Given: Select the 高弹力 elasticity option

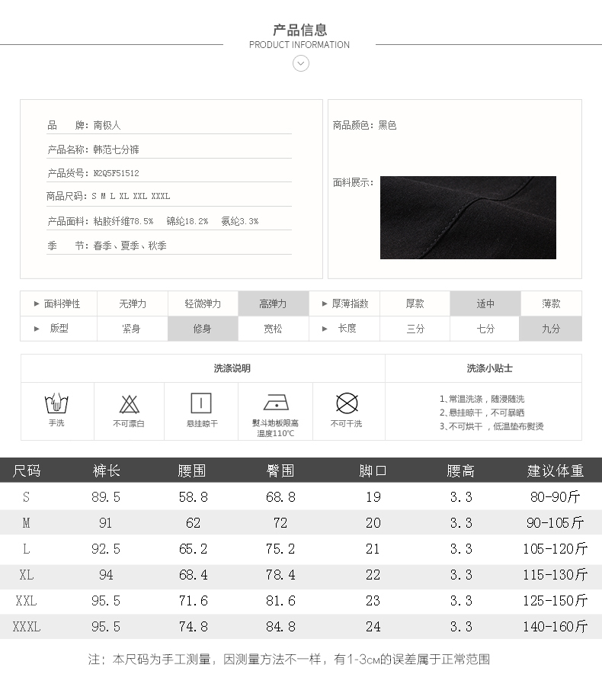Looking at the screenshot, I should 273,303.
